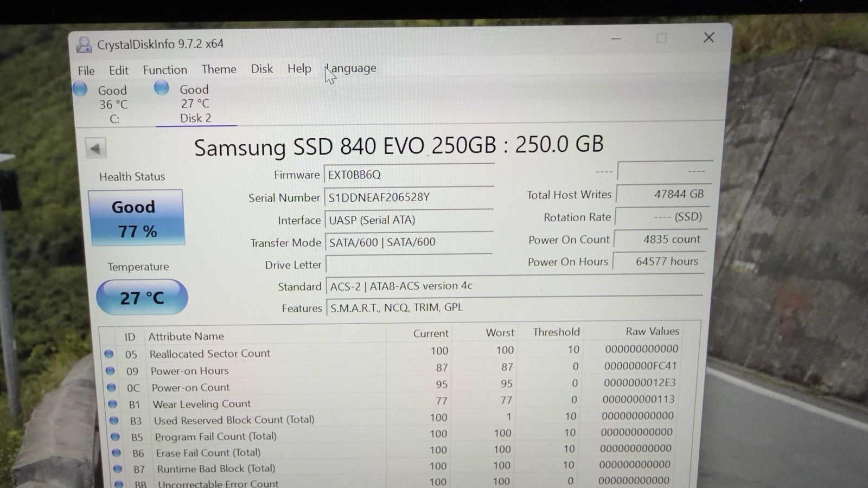The image size is (868, 488).
Task: Open the Language menu
Action: (350, 68)
